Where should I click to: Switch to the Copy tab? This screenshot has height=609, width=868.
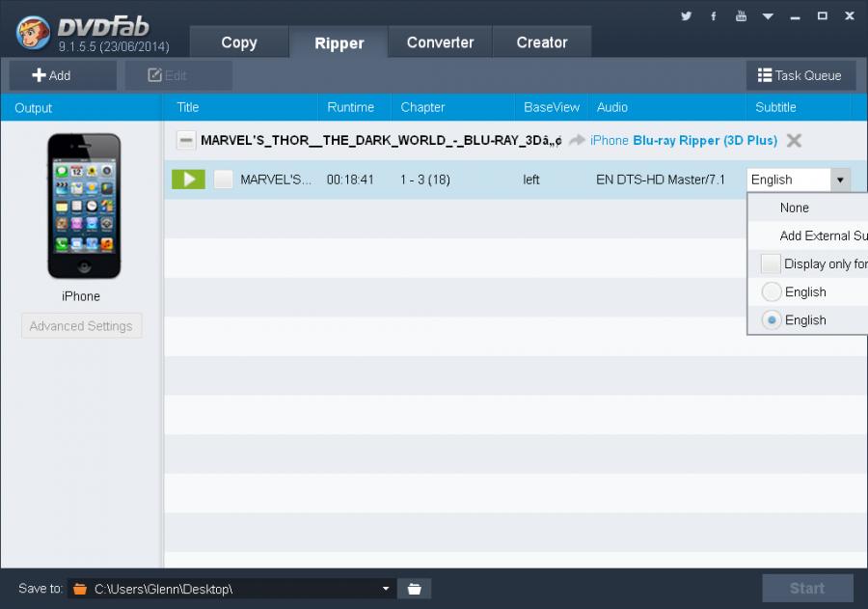pyautogui.click(x=239, y=42)
